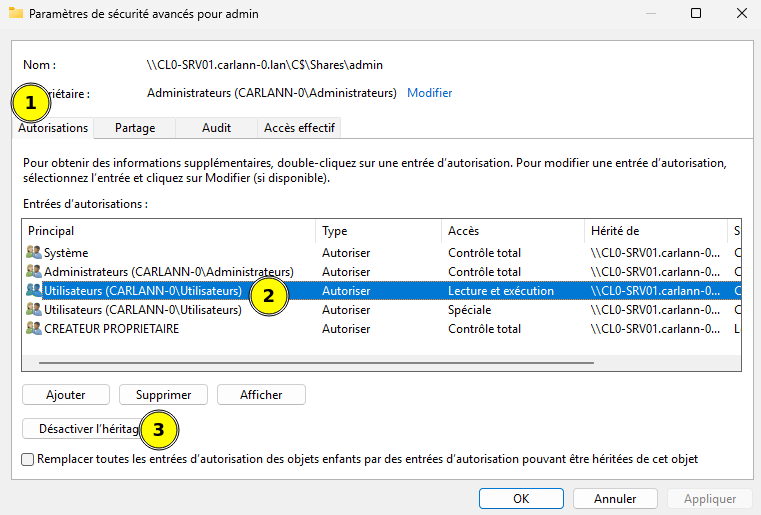Viewport: 761px width, 515px height.
Task: Click the Appliquer button
Action: pyautogui.click(x=710, y=498)
